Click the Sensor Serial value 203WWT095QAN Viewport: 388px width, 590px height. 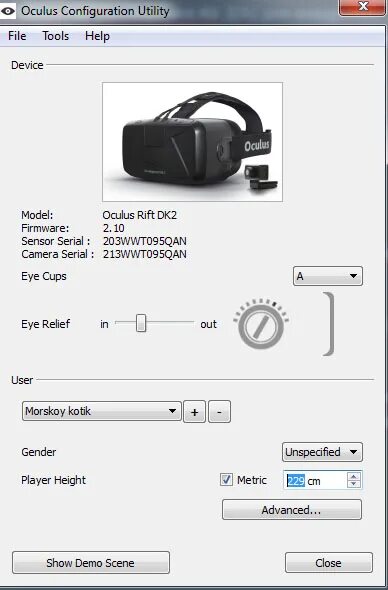(x=145, y=241)
